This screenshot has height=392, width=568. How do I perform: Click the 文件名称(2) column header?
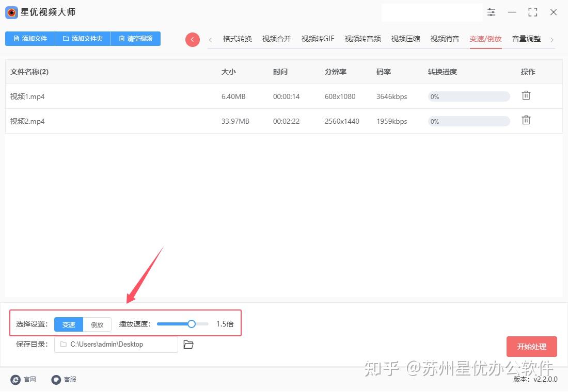coord(29,72)
